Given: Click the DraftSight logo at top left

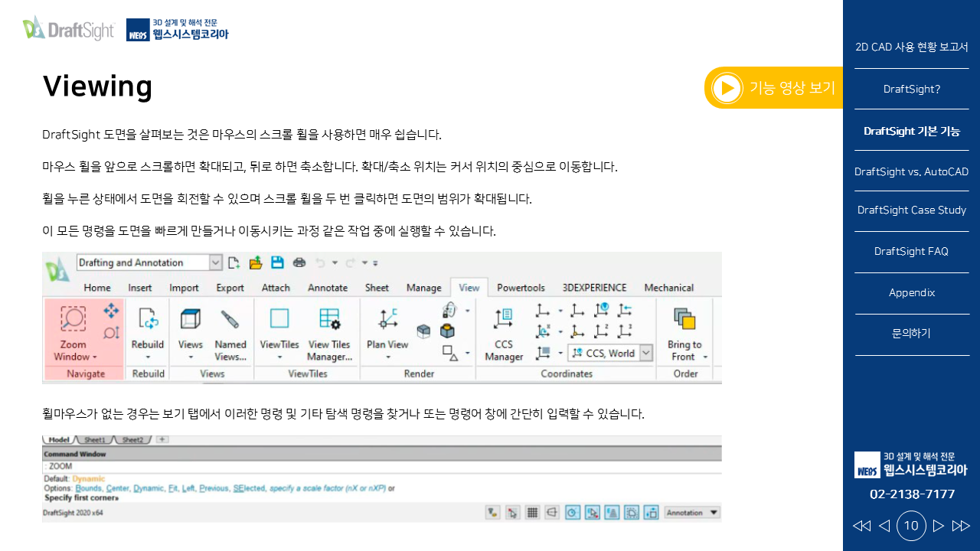Looking at the screenshot, I should 68,28.
